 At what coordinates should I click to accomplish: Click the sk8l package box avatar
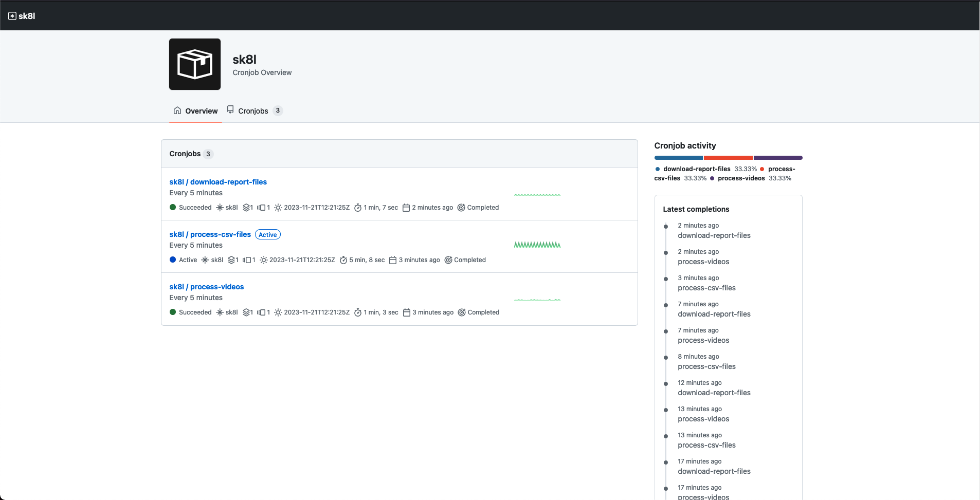click(x=195, y=64)
